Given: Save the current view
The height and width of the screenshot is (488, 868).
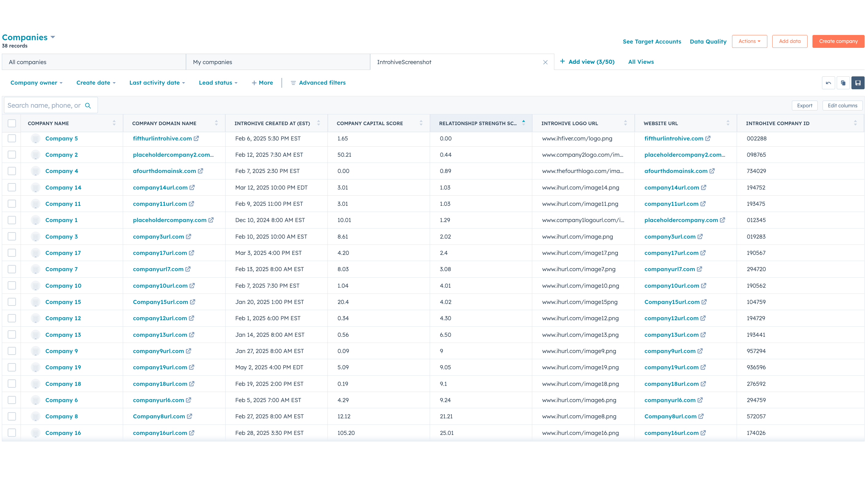Looking at the screenshot, I should (858, 83).
